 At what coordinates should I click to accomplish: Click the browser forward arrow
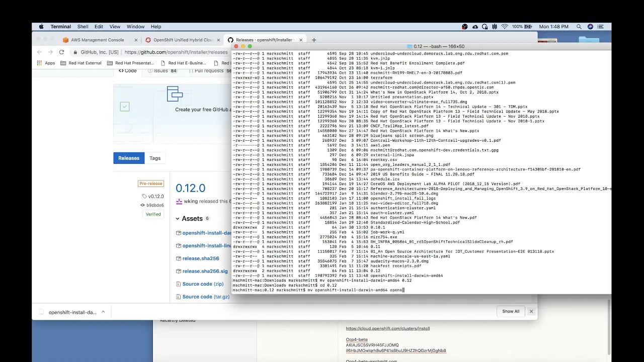[50, 52]
